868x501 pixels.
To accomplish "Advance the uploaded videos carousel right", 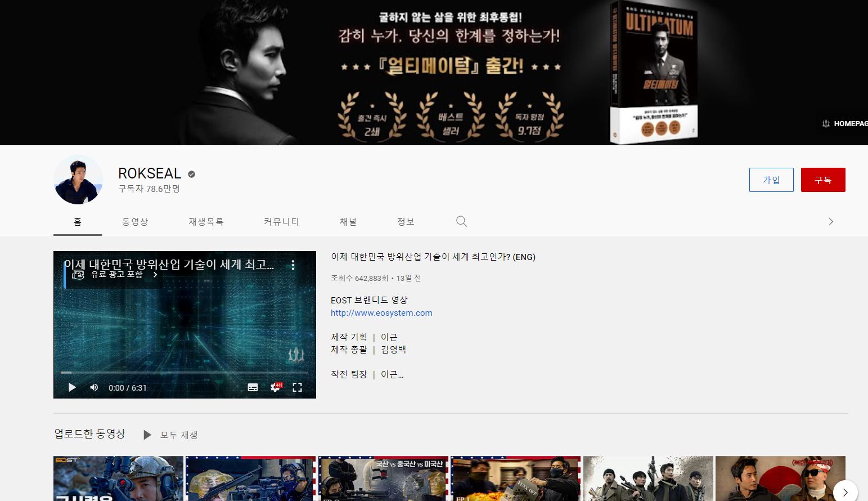I will pos(845,491).
